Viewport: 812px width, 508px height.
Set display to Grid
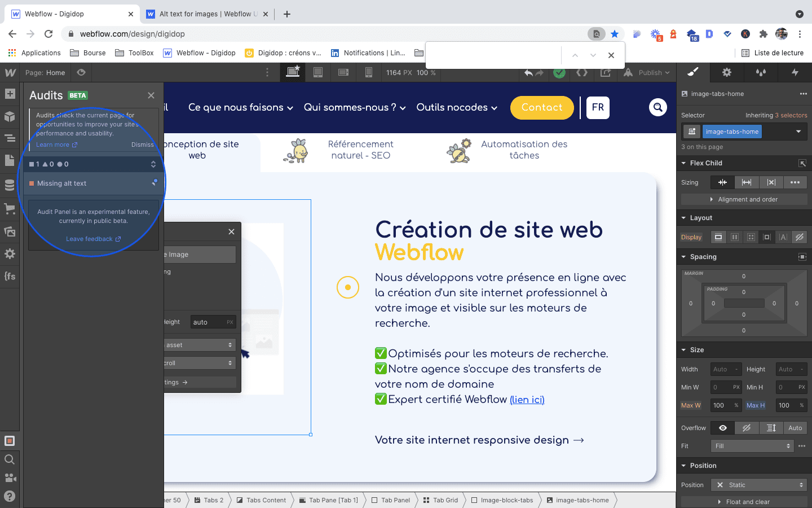tap(751, 237)
